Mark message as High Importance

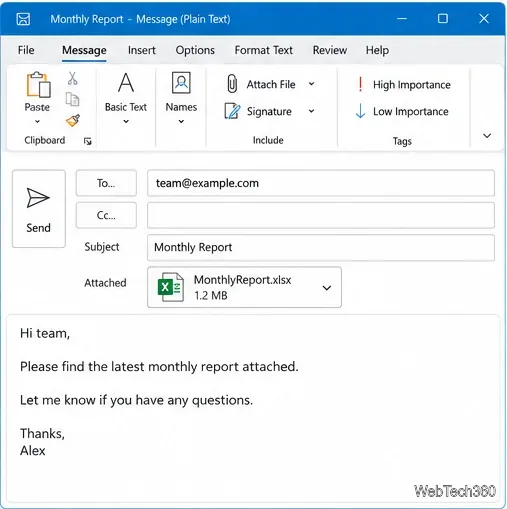click(x=404, y=85)
